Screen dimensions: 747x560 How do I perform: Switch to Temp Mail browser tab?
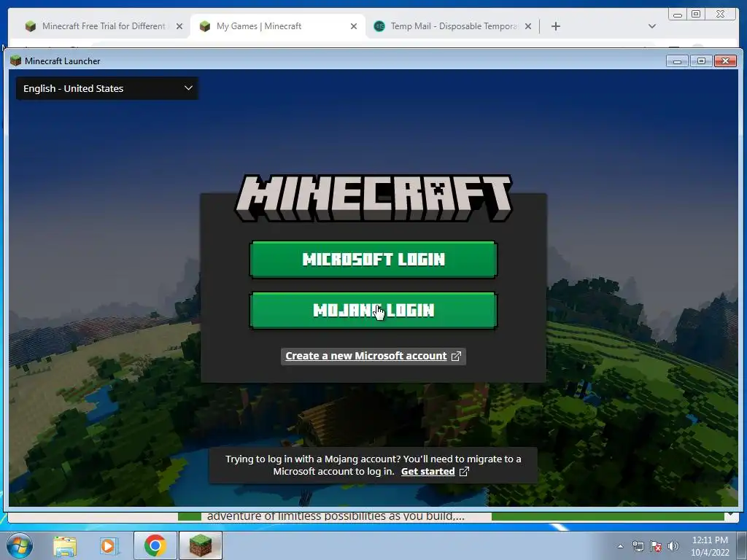pos(454,26)
